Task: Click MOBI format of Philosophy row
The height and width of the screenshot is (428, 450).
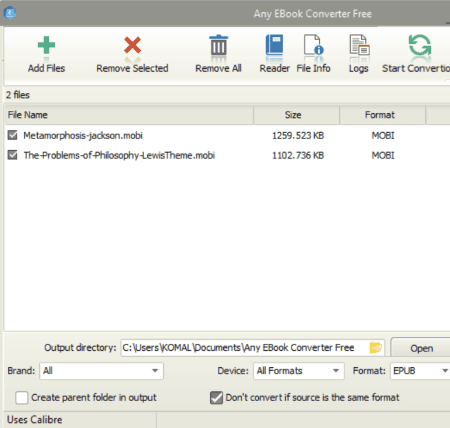Action: (x=383, y=155)
